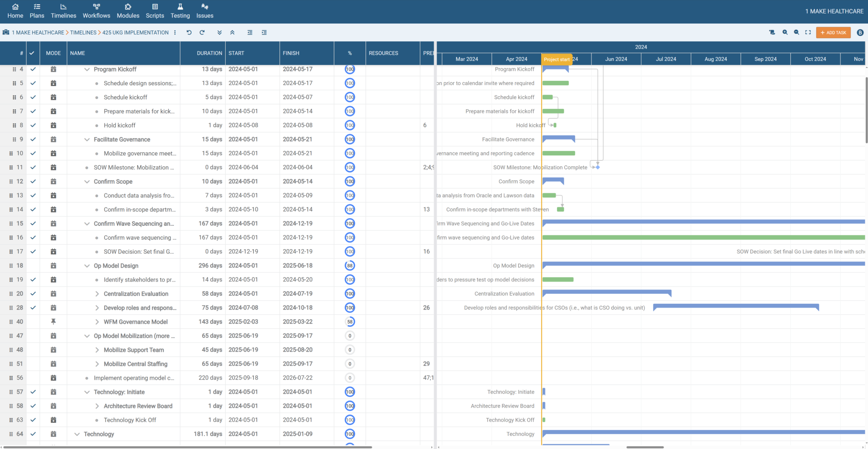This screenshot has width=868, height=449.
Task: Check the empty box on Op Model Design row
Action: pyautogui.click(x=33, y=265)
